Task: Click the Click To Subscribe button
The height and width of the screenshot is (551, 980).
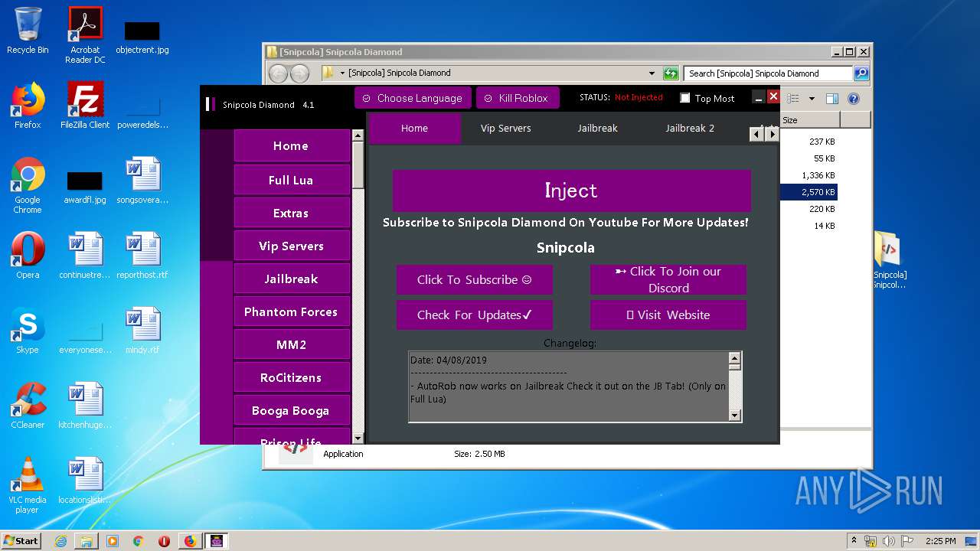Action: pyautogui.click(x=474, y=279)
